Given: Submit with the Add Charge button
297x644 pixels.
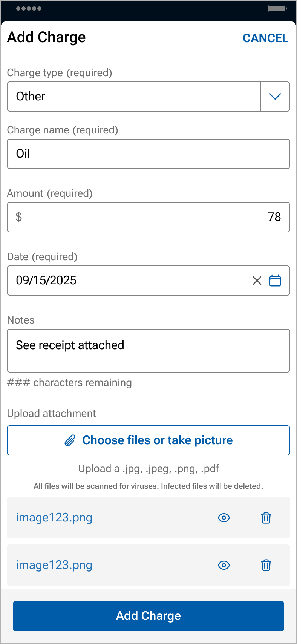Looking at the screenshot, I should click(x=148, y=616).
